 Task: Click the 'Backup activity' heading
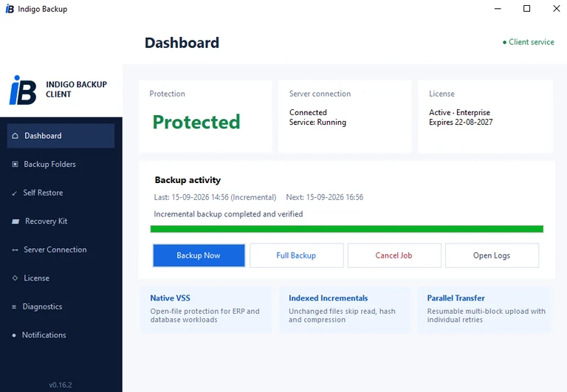188,180
